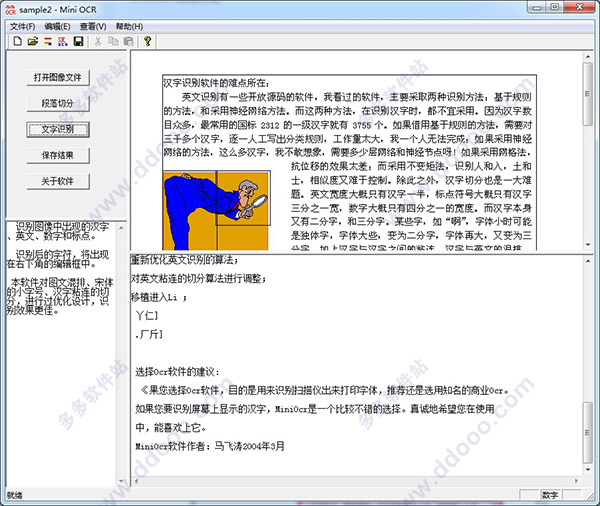Click the paragraph segmentation toolbar icon
The height and width of the screenshot is (506, 600).
coord(48,41)
